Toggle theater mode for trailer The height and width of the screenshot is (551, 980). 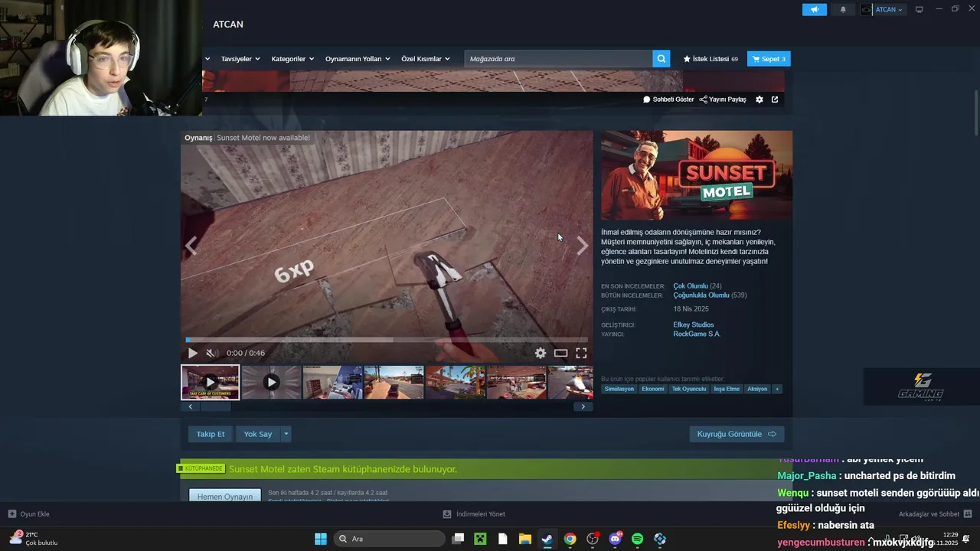point(561,353)
